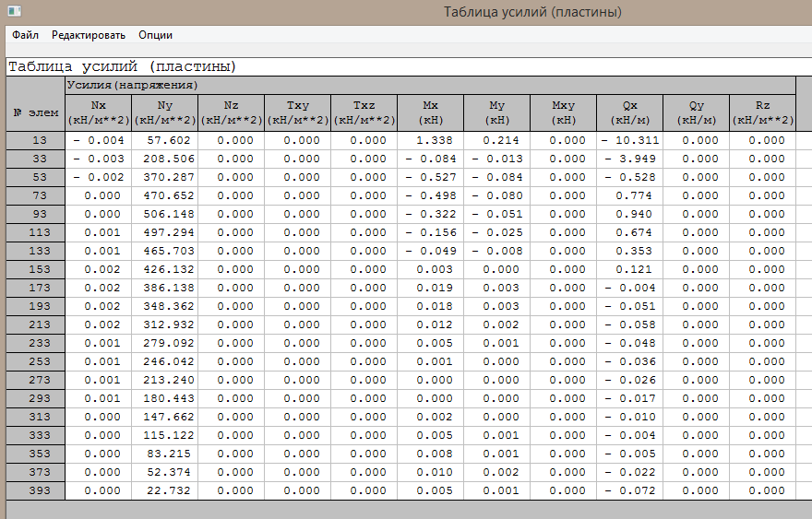Select row header for element 13
Screen dimensions: 812x519
coord(36,140)
